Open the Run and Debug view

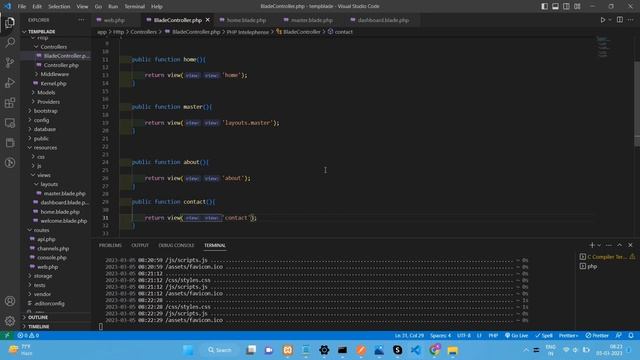pyautogui.click(x=10, y=82)
